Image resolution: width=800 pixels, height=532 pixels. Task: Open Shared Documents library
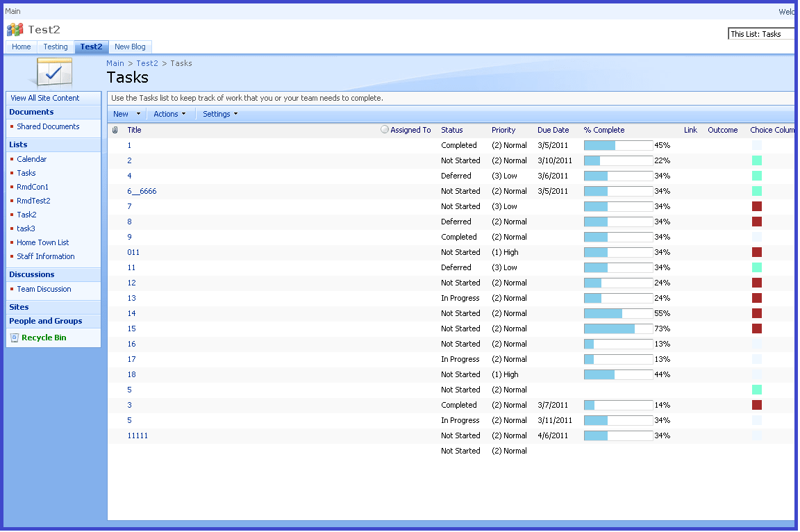[48, 126]
